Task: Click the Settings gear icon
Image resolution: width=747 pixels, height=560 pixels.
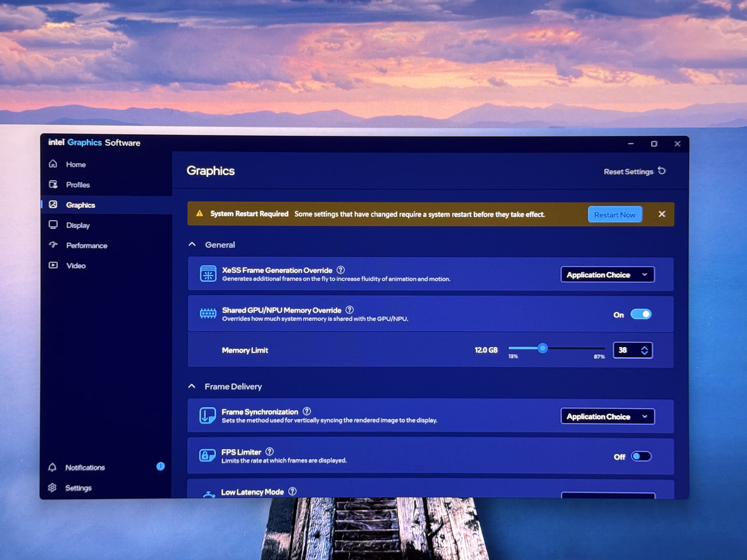Action: click(x=53, y=488)
